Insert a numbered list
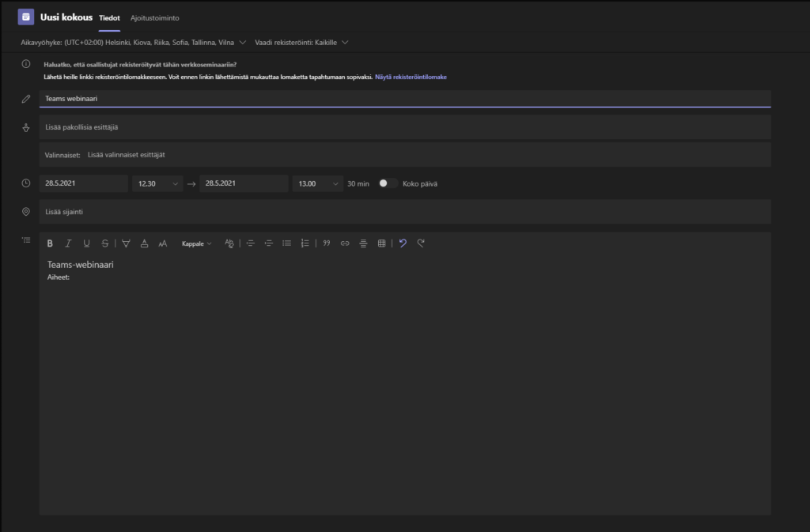Screen dimensions: 810x532 (x=305, y=243)
